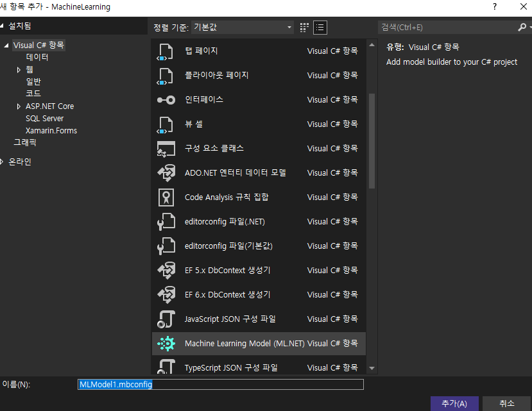Select Machine Learning Model (ML.NET) item name
The image size is (532, 411).
[245, 344]
